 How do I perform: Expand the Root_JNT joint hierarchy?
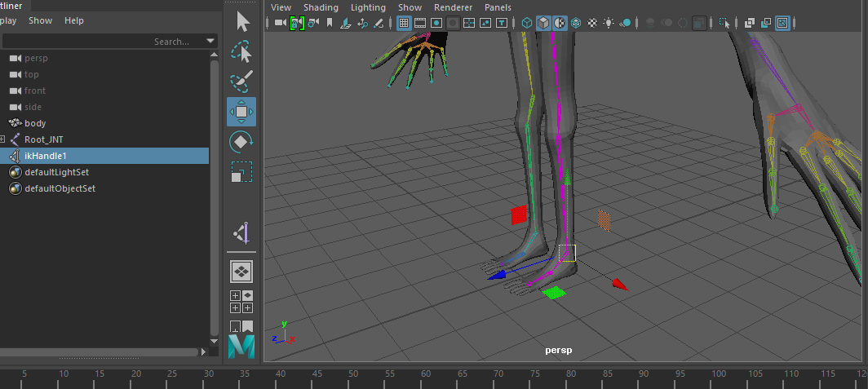pyautogui.click(x=2, y=139)
